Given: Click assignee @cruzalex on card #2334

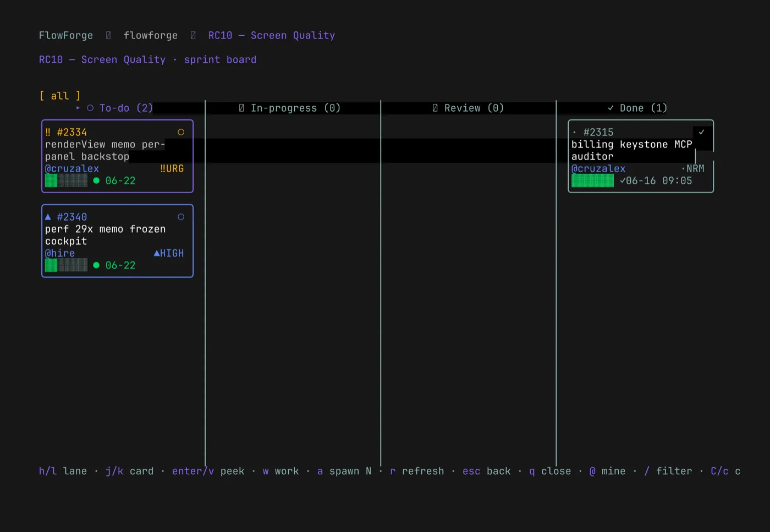Looking at the screenshot, I should coord(72,168).
